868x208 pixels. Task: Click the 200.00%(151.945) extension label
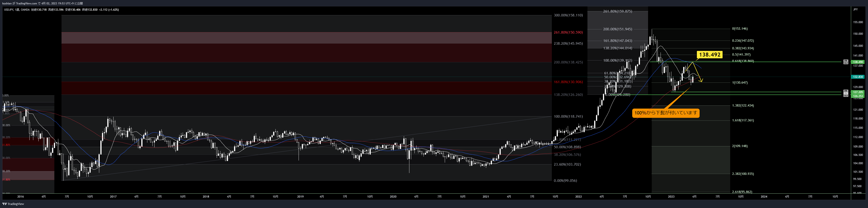(618, 29)
